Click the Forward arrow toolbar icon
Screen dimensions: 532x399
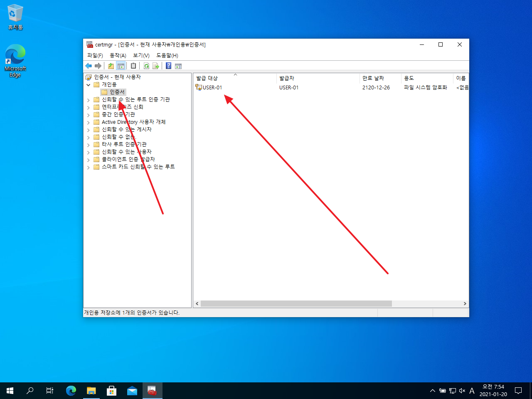[98, 66]
